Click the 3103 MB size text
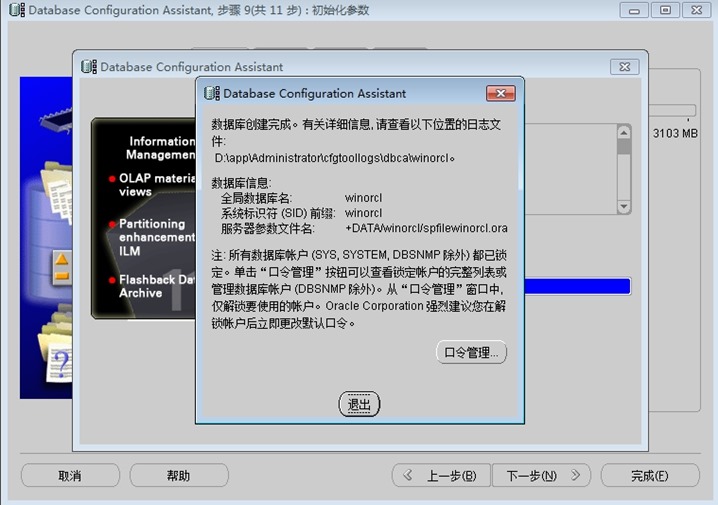 pyautogui.click(x=675, y=133)
